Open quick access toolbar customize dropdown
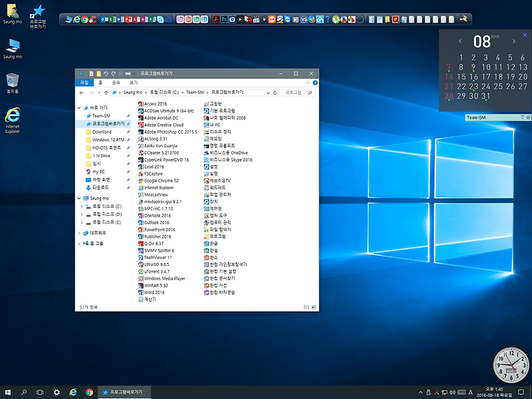 pos(134,74)
